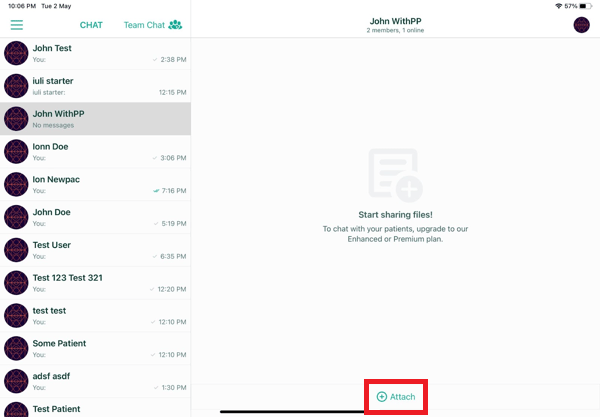
Task: Tap the file sharing placeholder icon
Action: point(395,173)
